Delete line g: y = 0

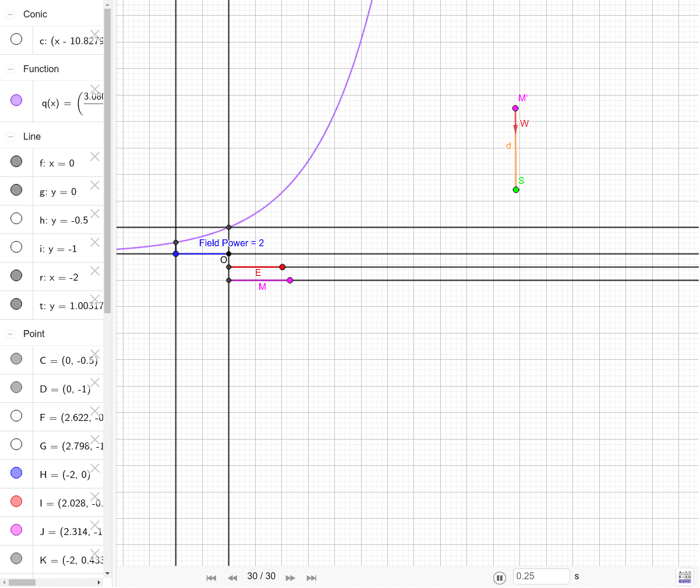click(95, 185)
